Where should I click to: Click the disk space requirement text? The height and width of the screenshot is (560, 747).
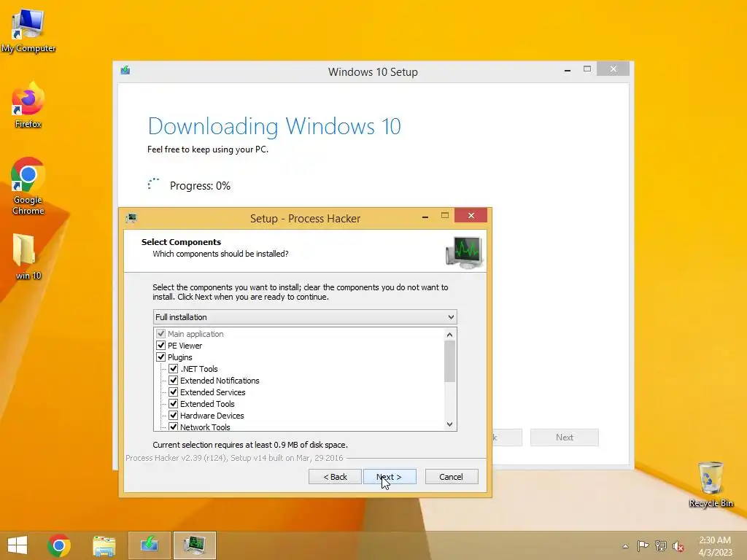250,445
